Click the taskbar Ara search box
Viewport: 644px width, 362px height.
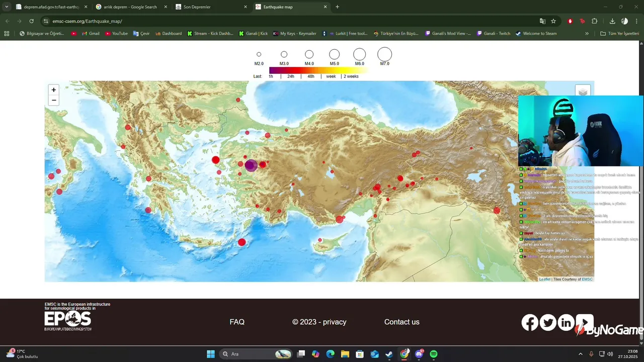tap(257, 354)
